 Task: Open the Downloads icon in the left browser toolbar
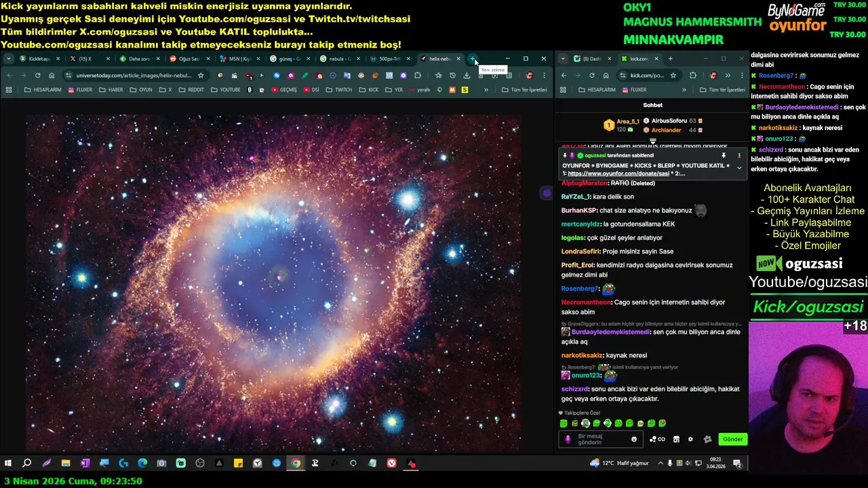(x=467, y=75)
